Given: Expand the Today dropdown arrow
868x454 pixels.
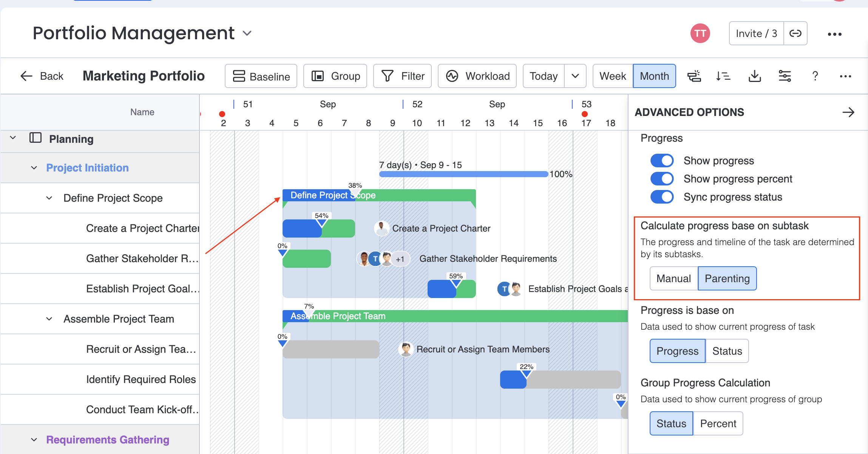Looking at the screenshot, I should pyautogui.click(x=575, y=76).
